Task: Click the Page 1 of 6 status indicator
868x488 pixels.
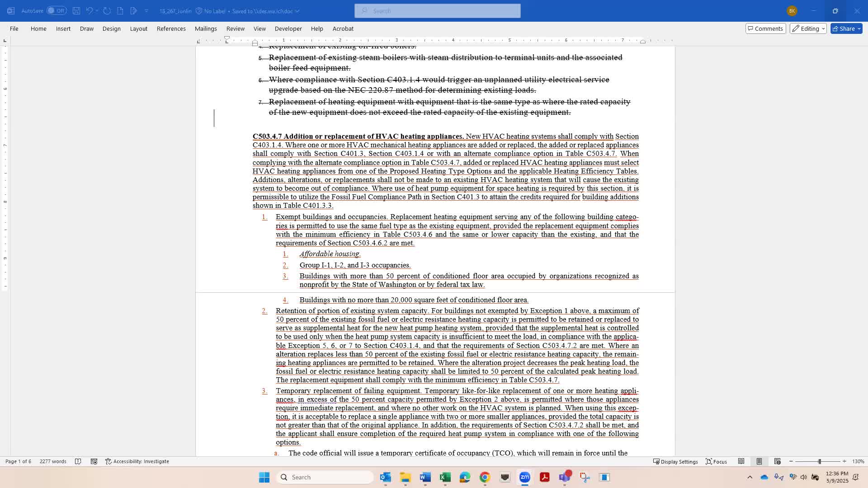Action: click(18, 461)
